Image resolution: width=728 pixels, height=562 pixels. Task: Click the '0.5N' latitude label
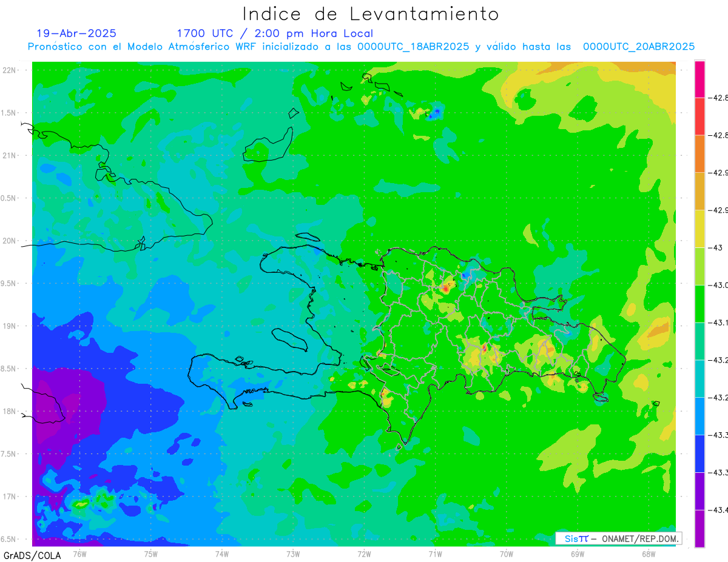(x=9, y=198)
